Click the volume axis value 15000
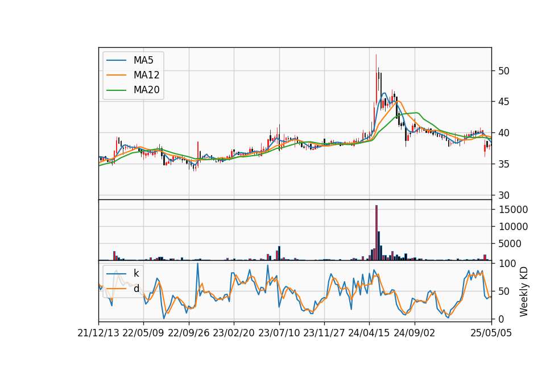546x392 pixels. pos(513,210)
